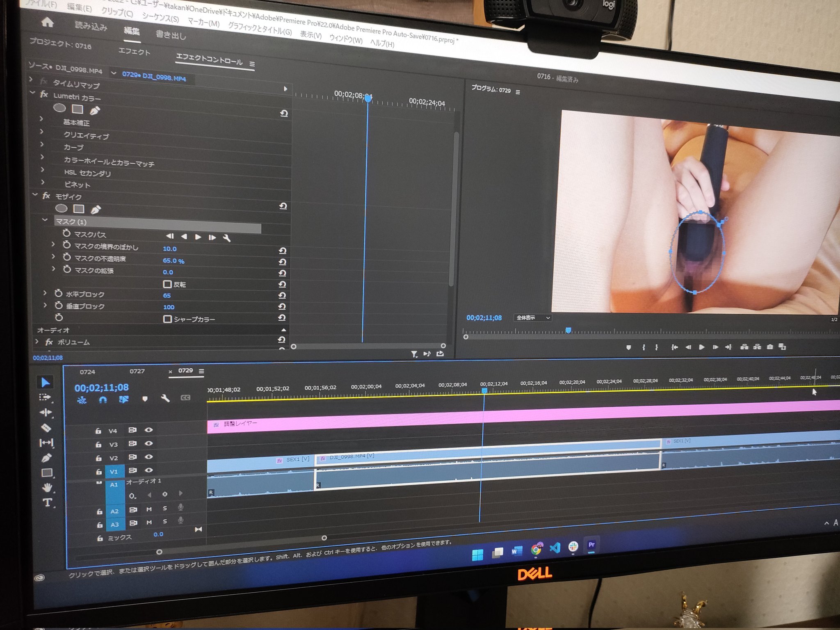The height and width of the screenshot is (630, 840).
Task: Create a rectangle mask under モザイク effect
Action: 79,209
